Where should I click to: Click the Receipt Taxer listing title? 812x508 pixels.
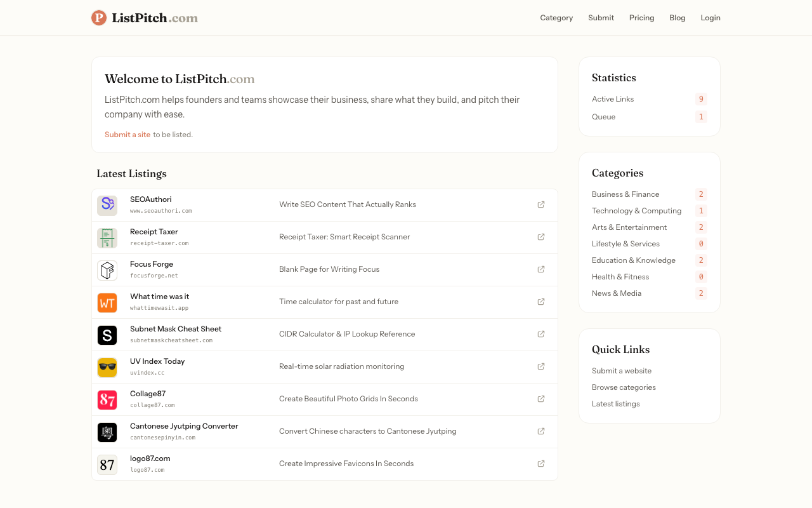[x=154, y=232]
